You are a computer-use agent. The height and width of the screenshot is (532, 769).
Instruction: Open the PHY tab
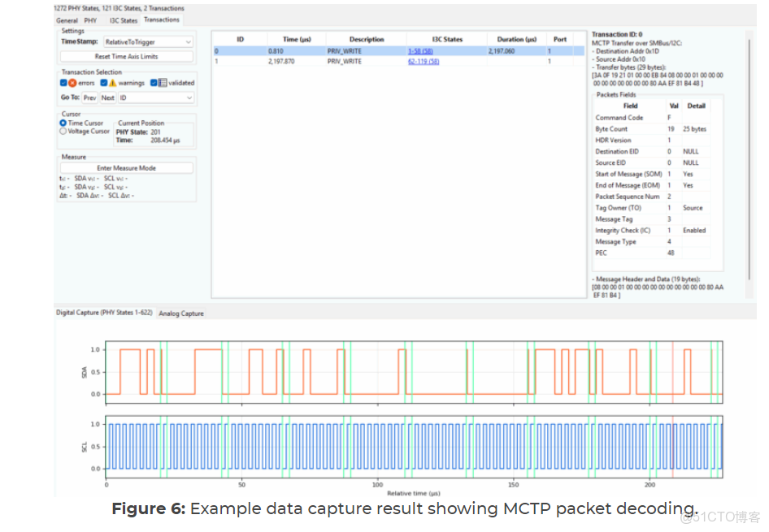(x=89, y=19)
